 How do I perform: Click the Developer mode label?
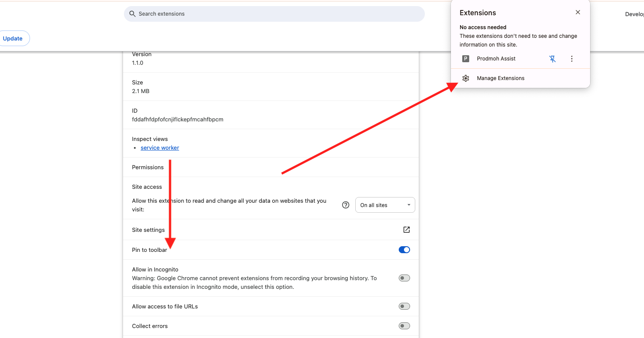pos(635,13)
